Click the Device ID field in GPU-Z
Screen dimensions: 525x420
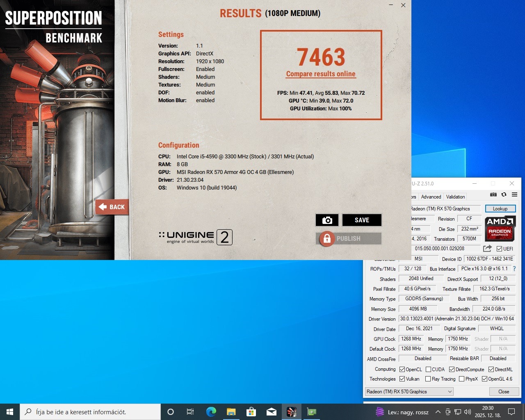[490, 259]
